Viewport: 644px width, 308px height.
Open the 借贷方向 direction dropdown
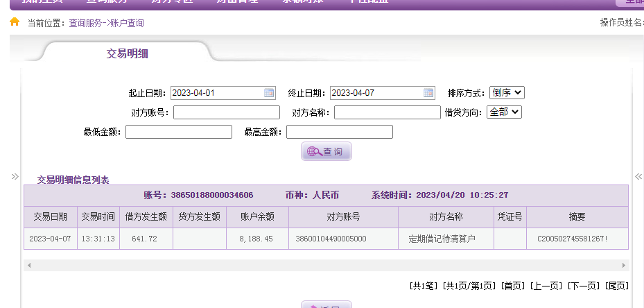point(503,112)
